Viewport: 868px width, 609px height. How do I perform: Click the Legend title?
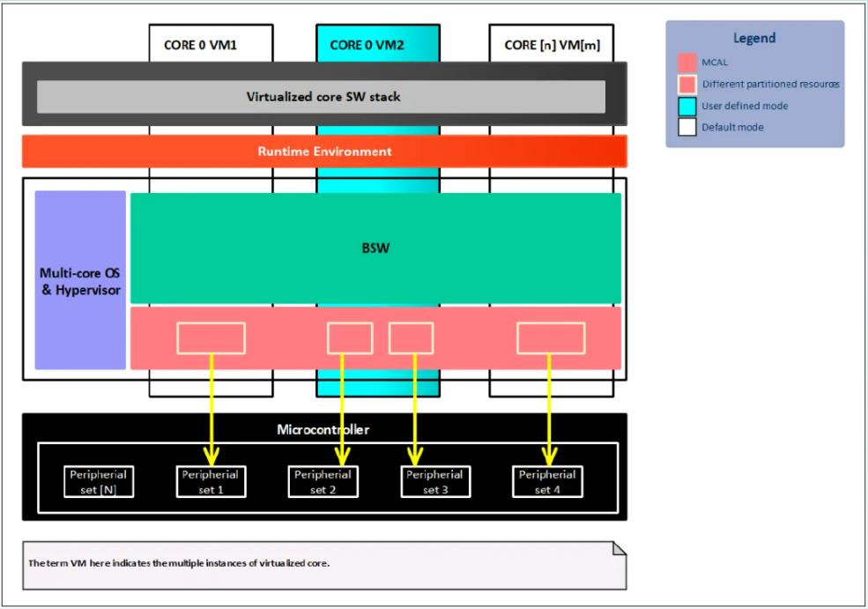pyautogui.click(x=754, y=38)
